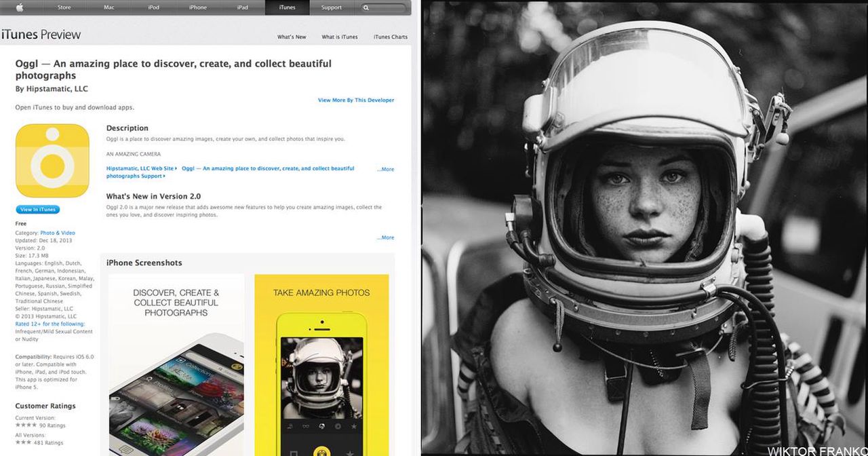
Task: Open the What is iTunes link
Action: 340,37
